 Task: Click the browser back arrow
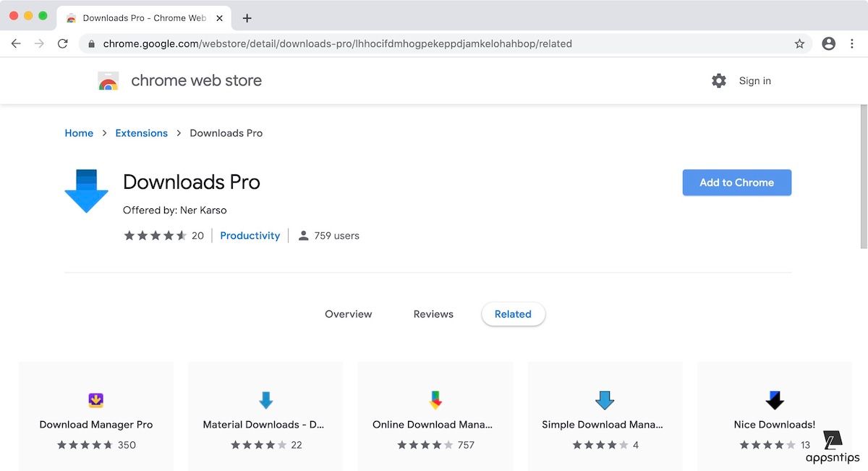tap(16, 43)
